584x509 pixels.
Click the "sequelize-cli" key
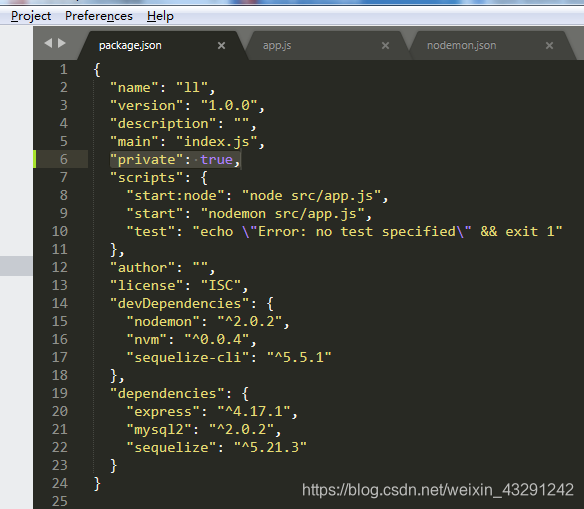pyautogui.click(x=188, y=357)
